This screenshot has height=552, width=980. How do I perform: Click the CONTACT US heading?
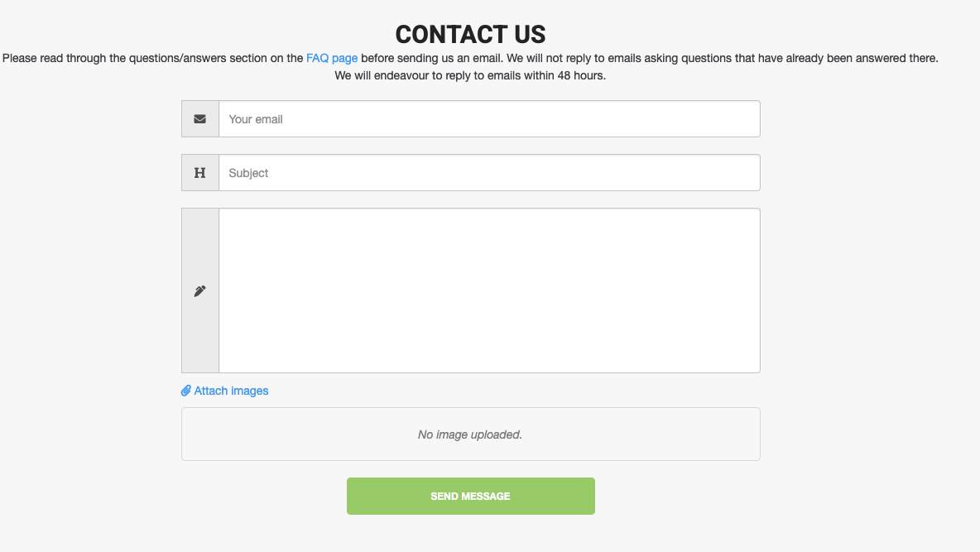pyautogui.click(x=470, y=35)
